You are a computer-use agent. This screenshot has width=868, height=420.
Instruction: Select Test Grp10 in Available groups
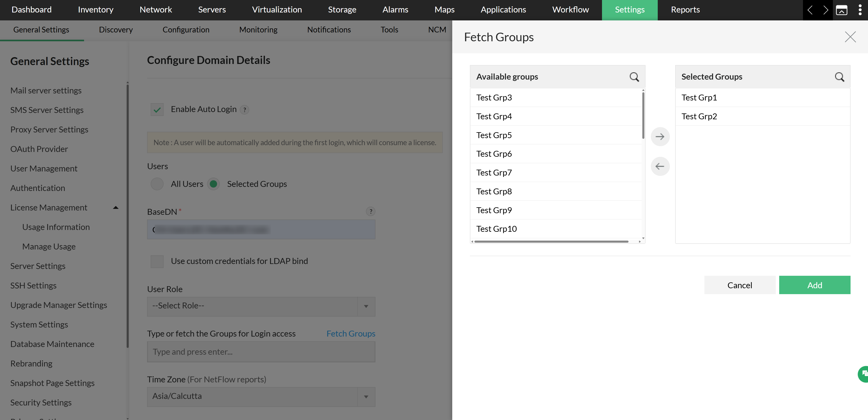click(x=556, y=229)
